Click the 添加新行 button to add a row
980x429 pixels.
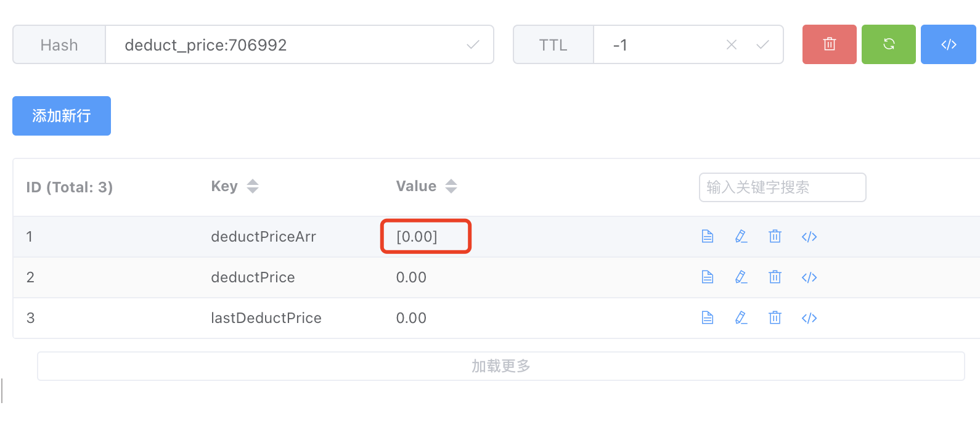(61, 116)
